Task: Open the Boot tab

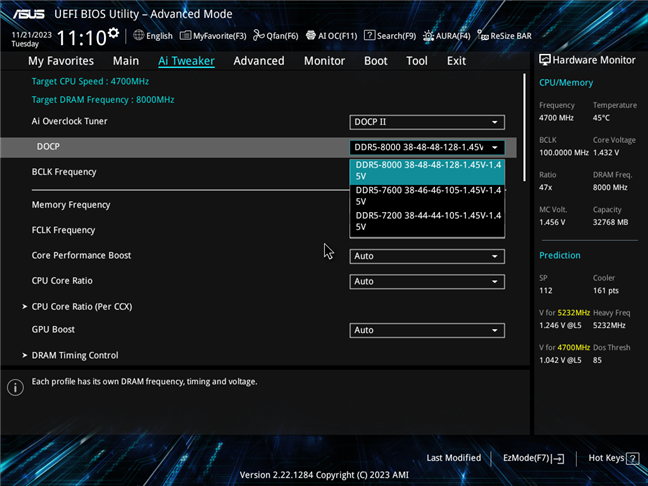Action: pyautogui.click(x=376, y=61)
